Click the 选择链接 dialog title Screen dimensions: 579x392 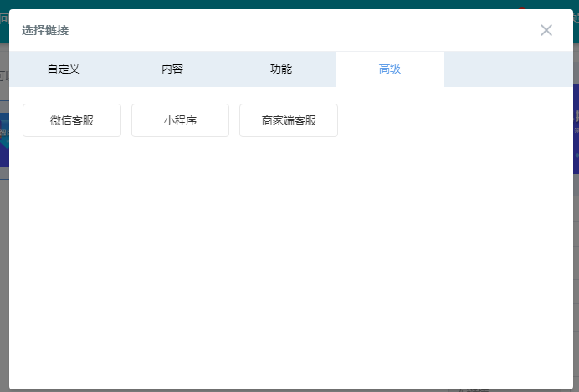click(x=45, y=31)
